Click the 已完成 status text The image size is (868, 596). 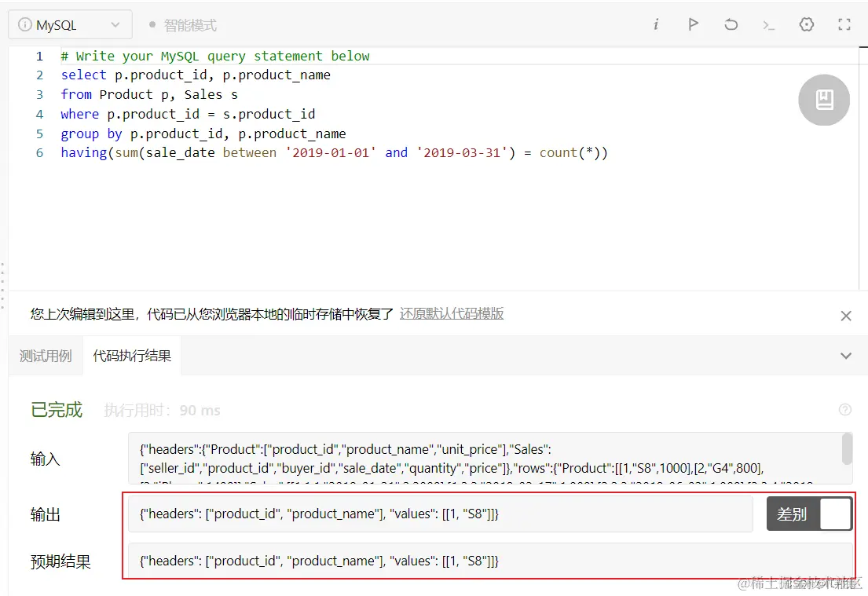click(57, 410)
